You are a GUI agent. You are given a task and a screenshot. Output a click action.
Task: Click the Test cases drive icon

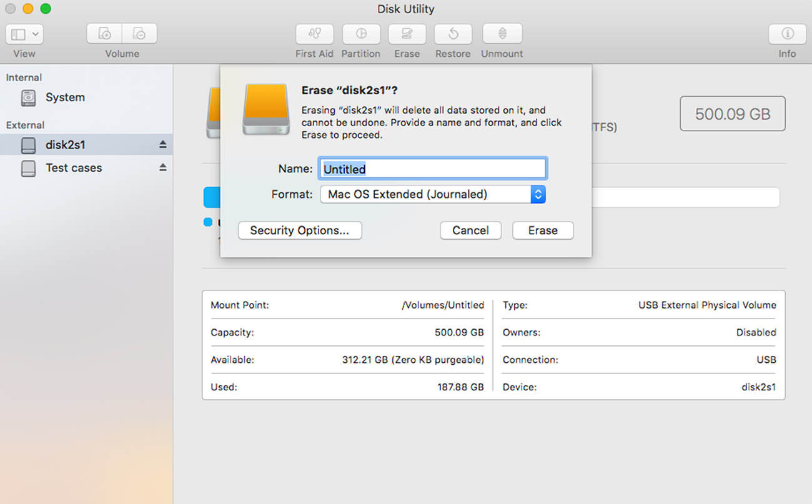point(28,169)
